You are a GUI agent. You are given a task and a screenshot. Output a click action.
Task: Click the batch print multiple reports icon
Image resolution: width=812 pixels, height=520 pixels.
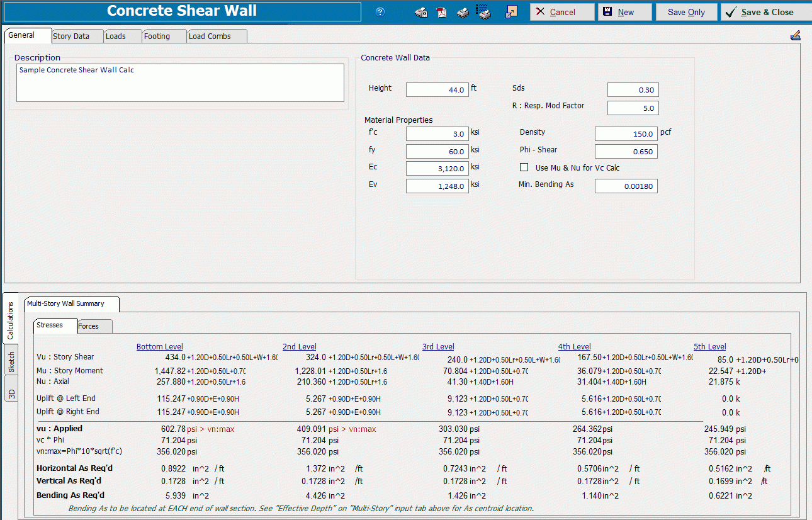click(x=483, y=11)
